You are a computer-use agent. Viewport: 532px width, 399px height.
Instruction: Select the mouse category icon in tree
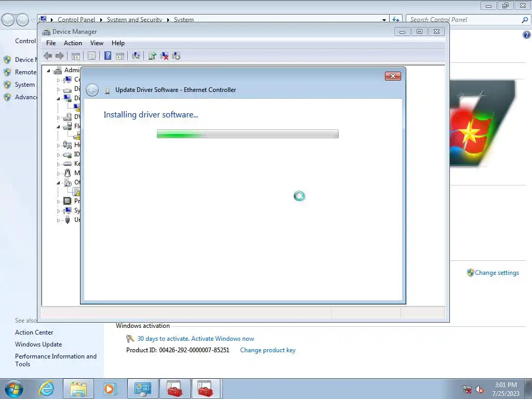[68, 173]
